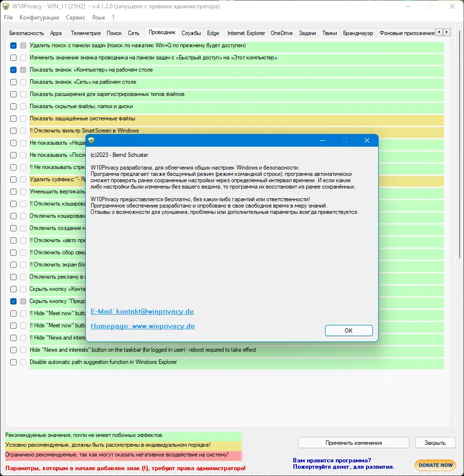Minimize the About dialog
The width and height of the screenshot is (464, 476).
click(x=323, y=140)
